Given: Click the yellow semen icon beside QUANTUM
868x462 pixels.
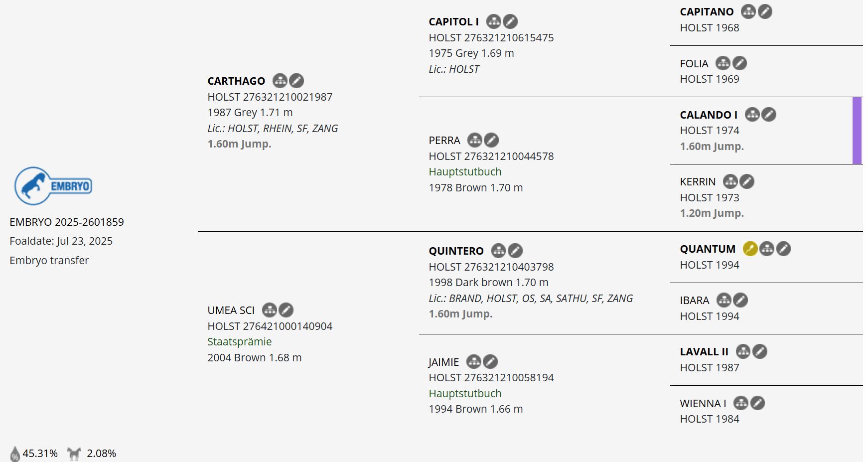Looking at the screenshot, I should [750, 249].
